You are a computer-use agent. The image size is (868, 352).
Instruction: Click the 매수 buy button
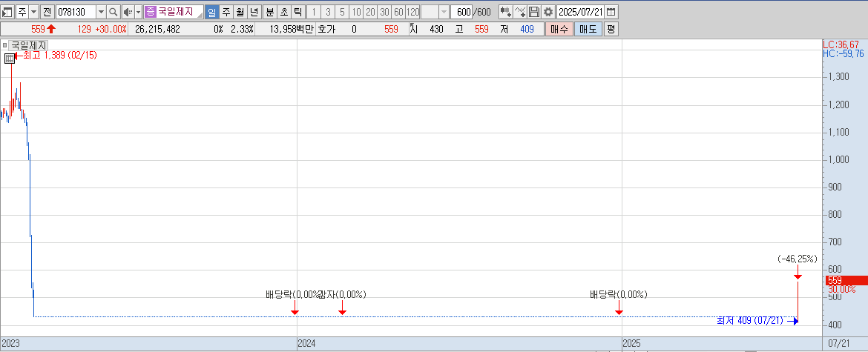click(559, 30)
